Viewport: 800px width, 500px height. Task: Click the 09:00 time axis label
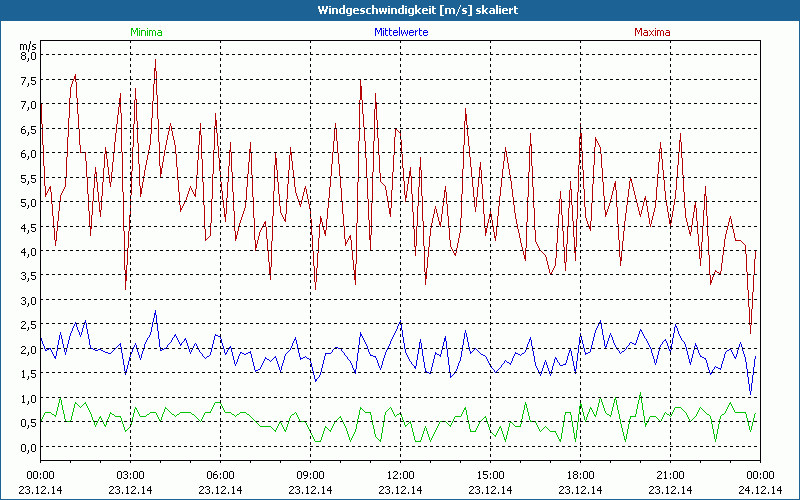coord(311,475)
